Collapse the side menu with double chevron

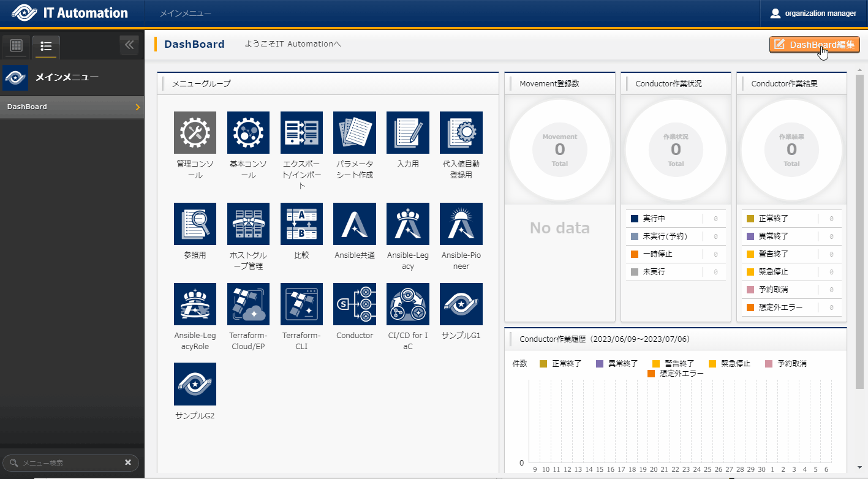pyautogui.click(x=129, y=45)
